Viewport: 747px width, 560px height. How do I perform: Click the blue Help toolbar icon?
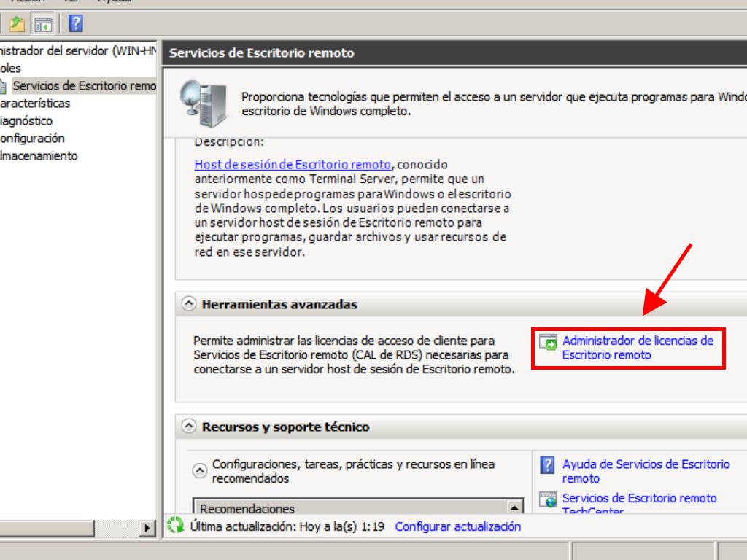pos(75,24)
